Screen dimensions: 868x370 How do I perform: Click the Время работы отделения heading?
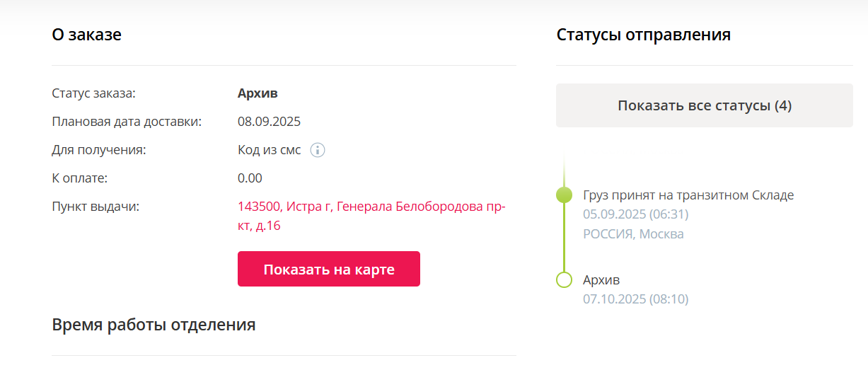tap(154, 325)
